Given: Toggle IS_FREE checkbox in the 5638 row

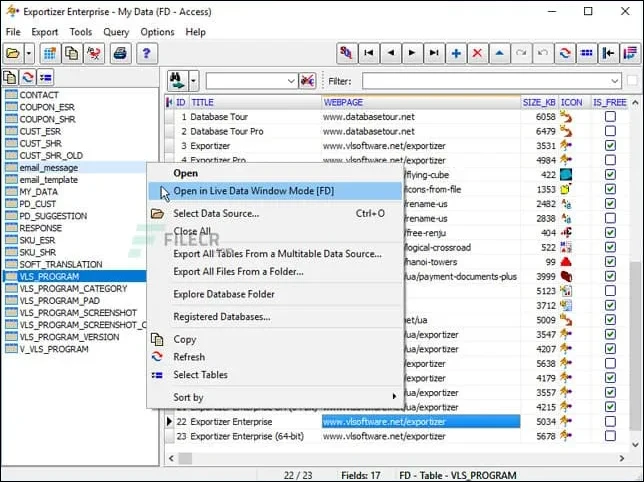Looking at the screenshot, I should click(x=610, y=363).
